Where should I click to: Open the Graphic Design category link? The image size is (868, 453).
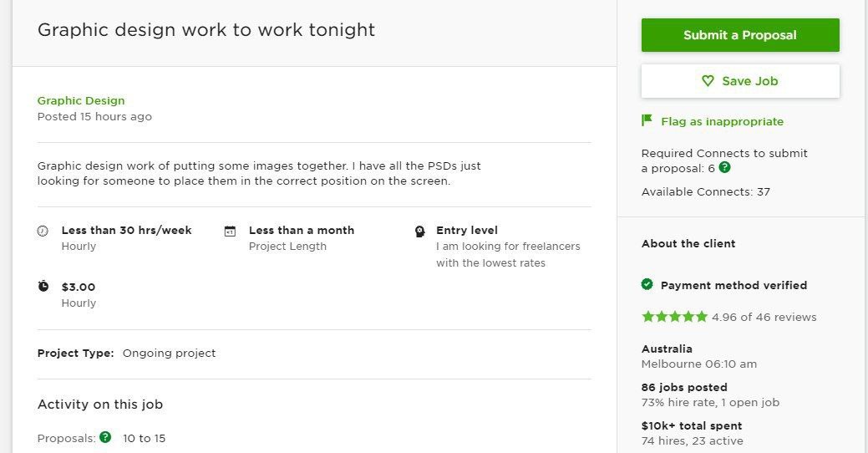click(81, 101)
